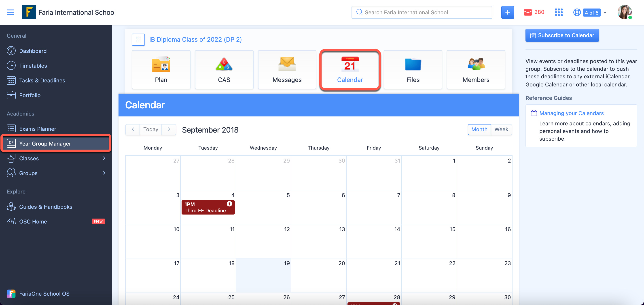Image resolution: width=644 pixels, height=305 pixels.
Task: Click the Faria International School logo
Action: (29, 12)
